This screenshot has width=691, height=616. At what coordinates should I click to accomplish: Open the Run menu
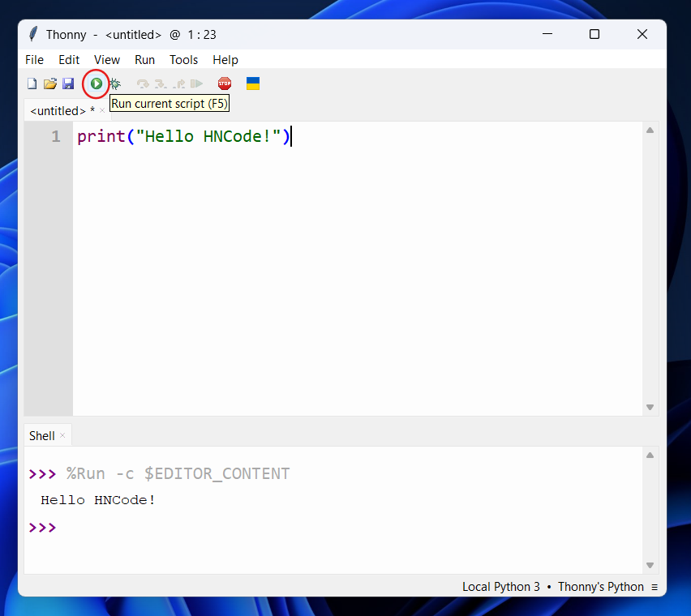tap(145, 60)
